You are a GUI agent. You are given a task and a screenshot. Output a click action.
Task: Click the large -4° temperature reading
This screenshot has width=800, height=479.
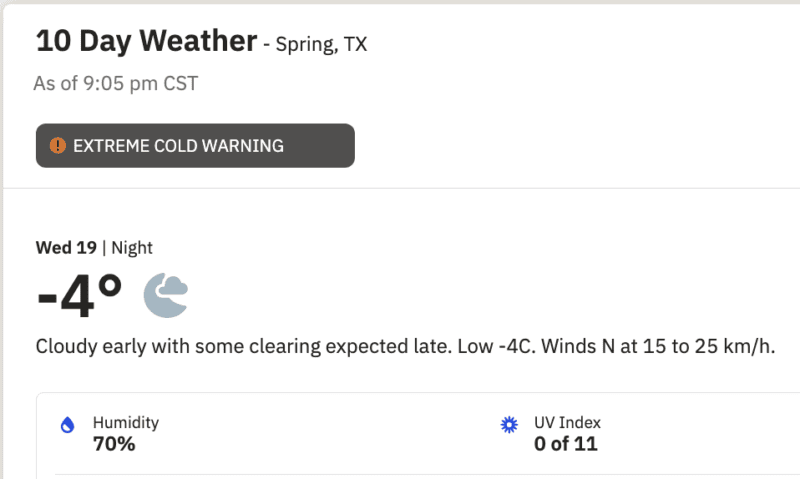[x=79, y=295]
